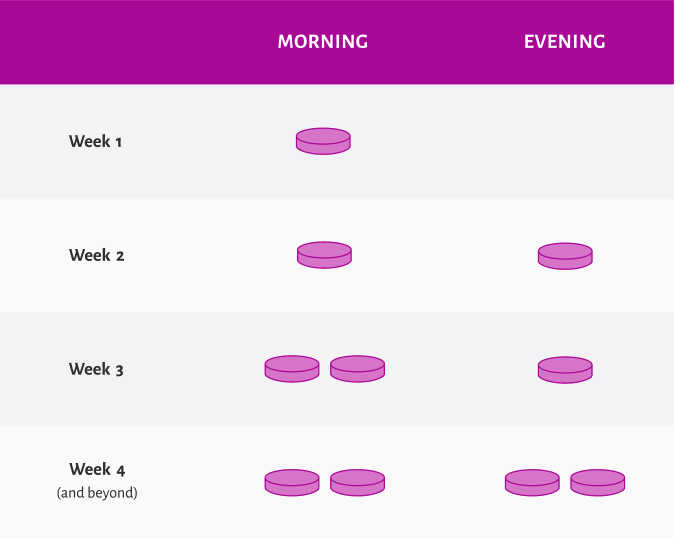Select the second Week 3 morning pill
675x539 pixels.
[357, 369]
